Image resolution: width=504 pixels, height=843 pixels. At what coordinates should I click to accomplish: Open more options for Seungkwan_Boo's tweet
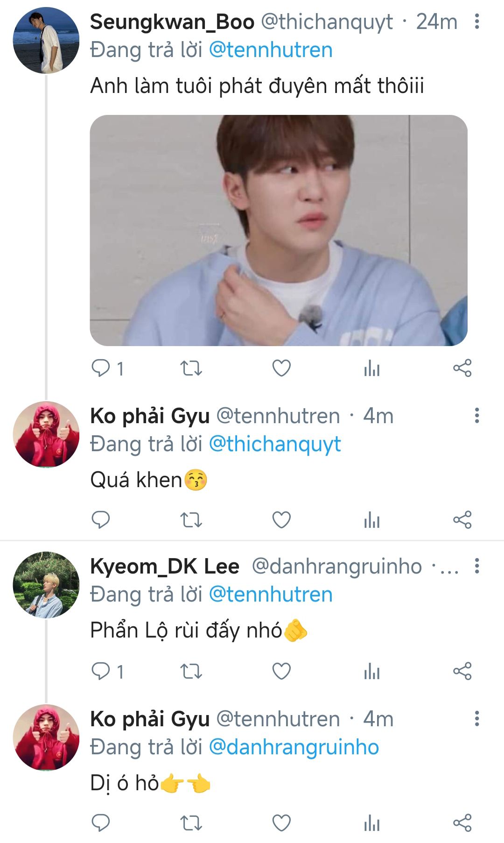(476, 21)
